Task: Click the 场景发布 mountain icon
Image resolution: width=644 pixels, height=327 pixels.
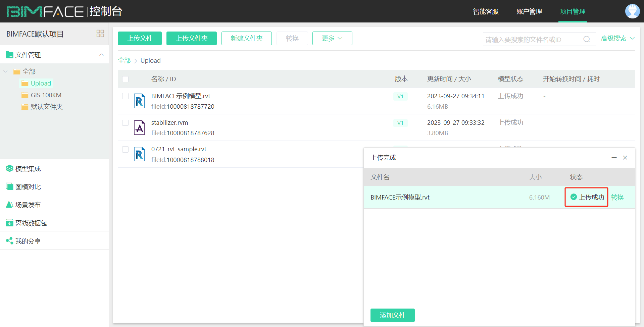Action: click(9, 205)
